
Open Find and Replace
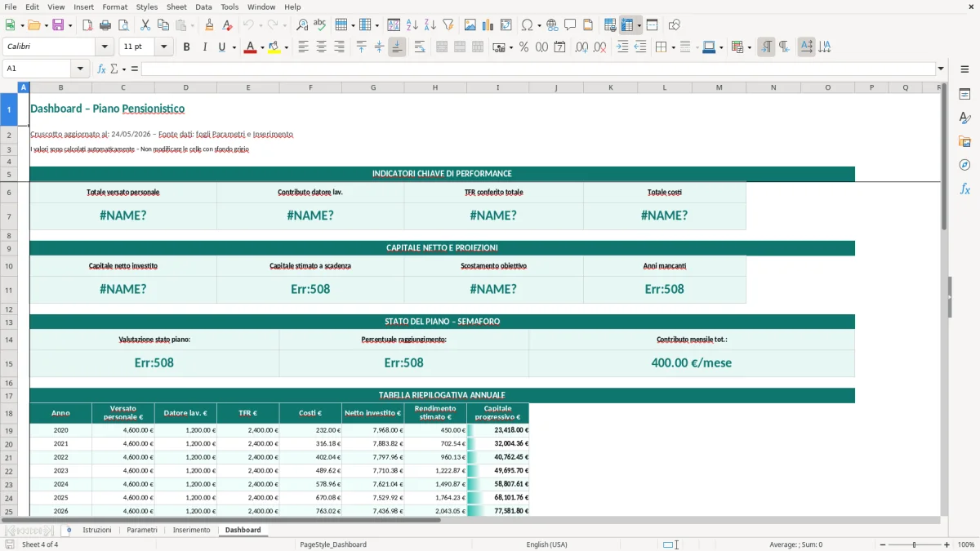click(302, 25)
